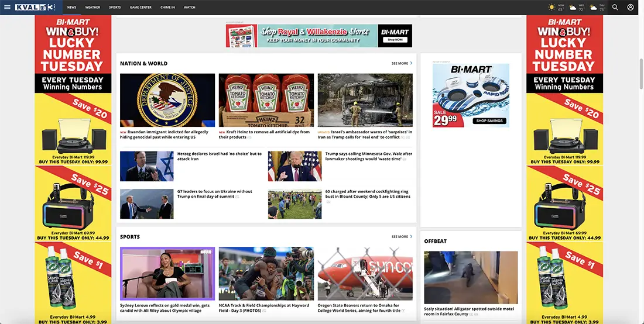This screenshot has height=324, width=644.
Task: Click Shop Now on Bi-Mart banner
Action: [x=395, y=40]
